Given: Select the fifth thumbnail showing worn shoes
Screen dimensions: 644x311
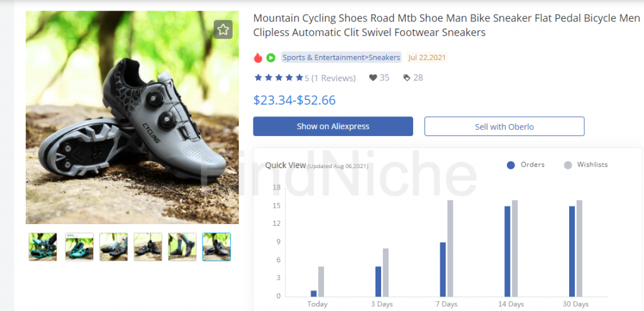Looking at the screenshot, I should (182, 247).
